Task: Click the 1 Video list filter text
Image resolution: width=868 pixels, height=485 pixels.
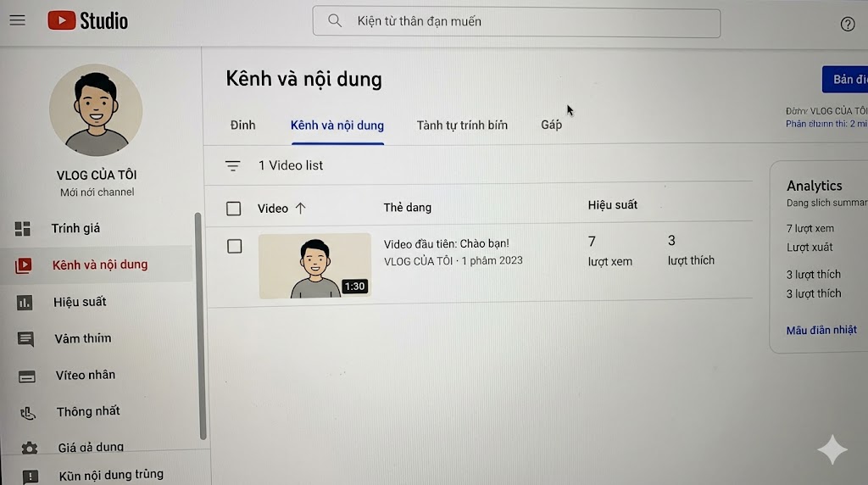Action: (291, 165)
